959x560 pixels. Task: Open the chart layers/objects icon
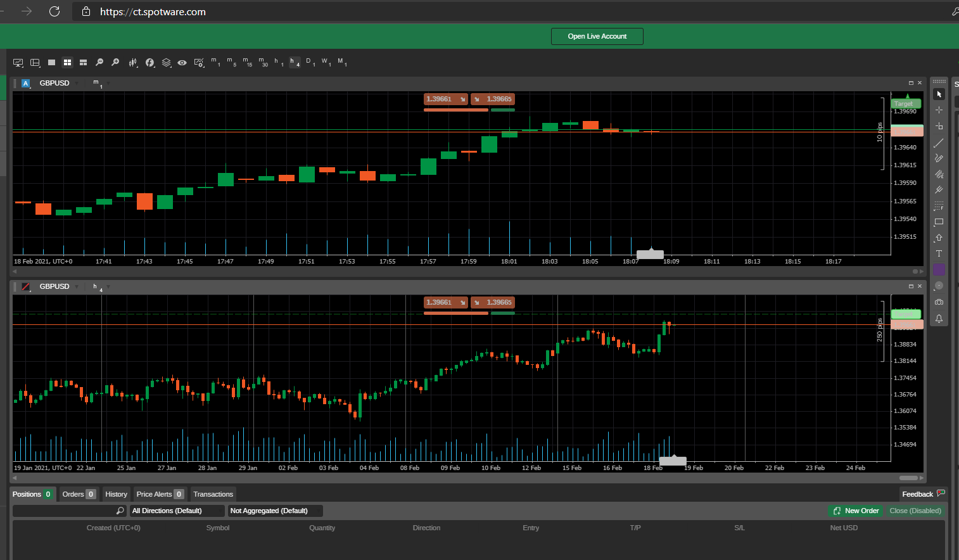click(167, 63)
